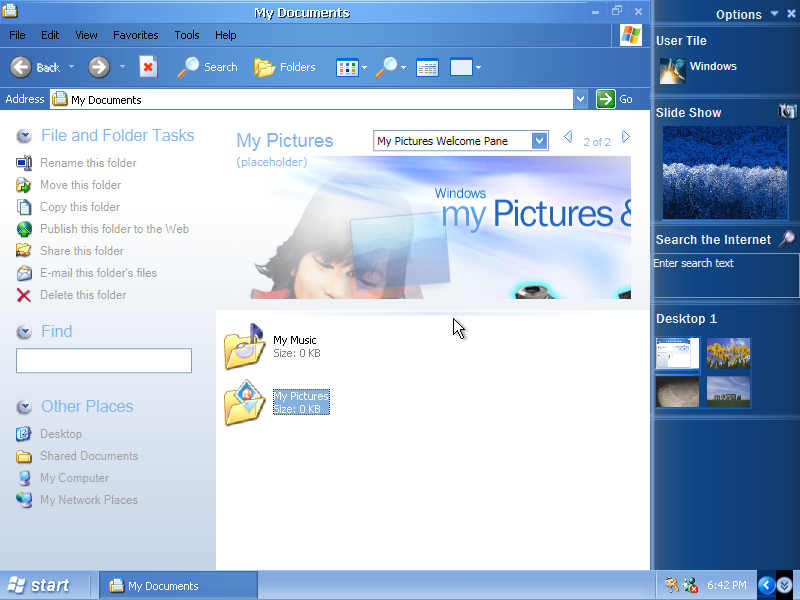Open the File menu
Screen dimensions: 800x600
pos(17,35)
